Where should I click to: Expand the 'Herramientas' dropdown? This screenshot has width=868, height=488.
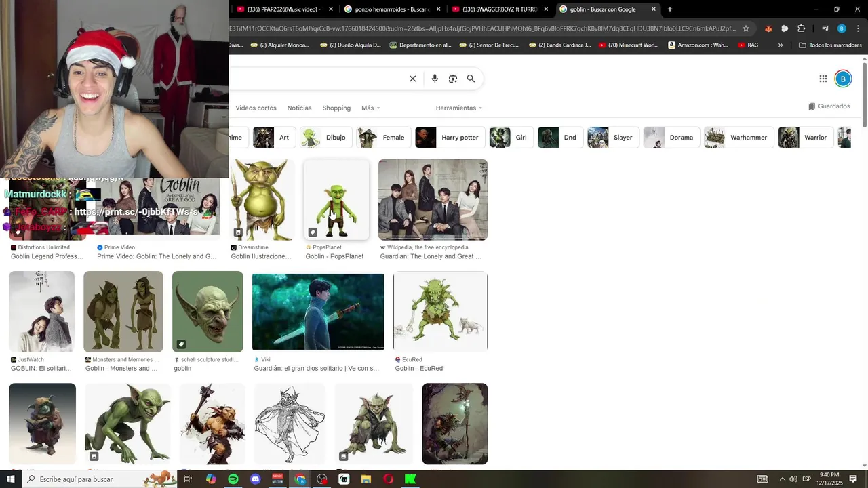click(x=459, y=108)
